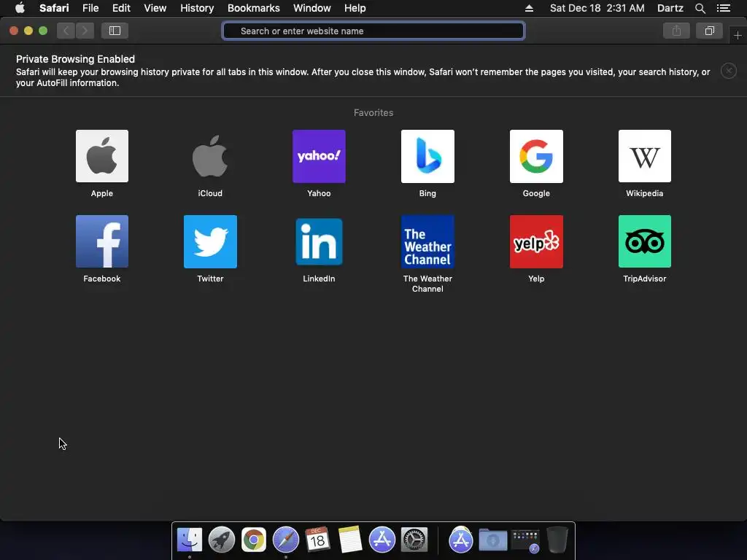Screen dimensions: 747x560
Task: Open the Bing favorite
Action: (x=427, y=156)
